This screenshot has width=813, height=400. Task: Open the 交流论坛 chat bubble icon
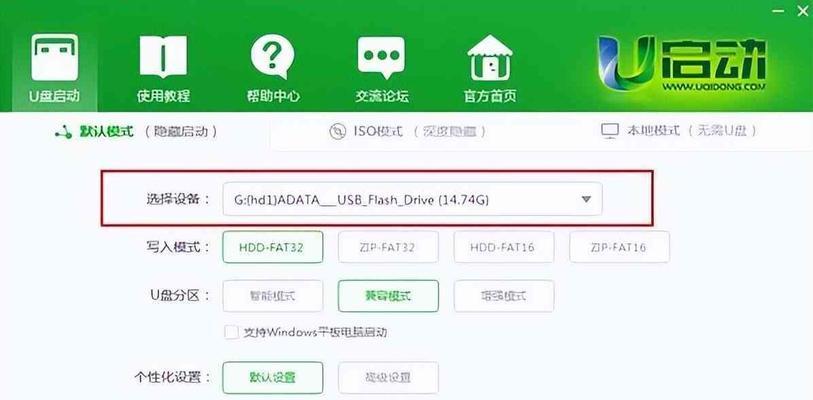tap(382, 58)
